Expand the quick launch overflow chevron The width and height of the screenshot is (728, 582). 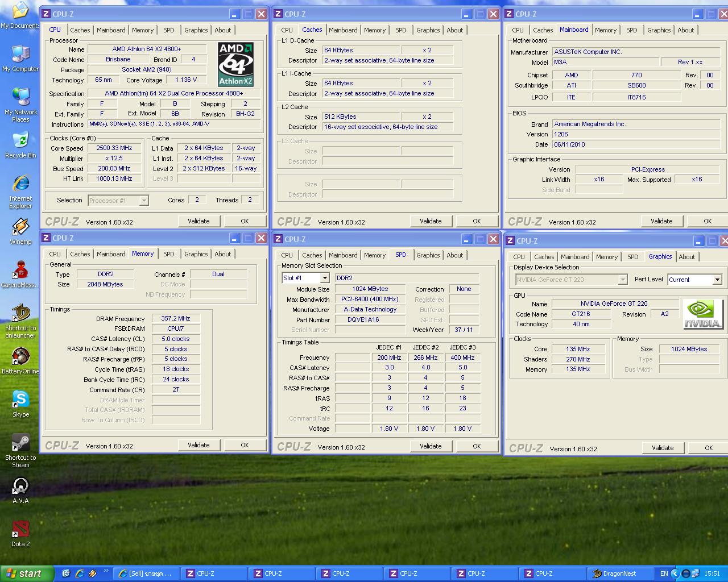pyautogui.click(x=106, y=572)
